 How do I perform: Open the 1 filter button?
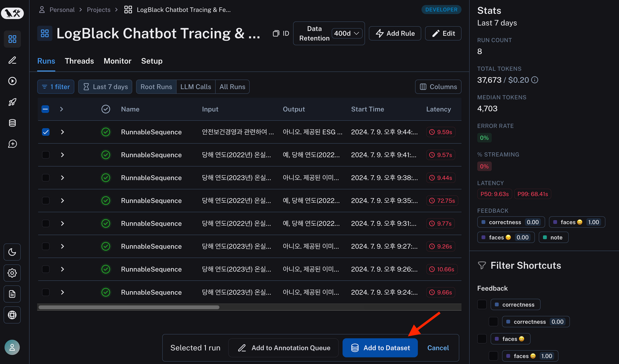coord(56,87)
